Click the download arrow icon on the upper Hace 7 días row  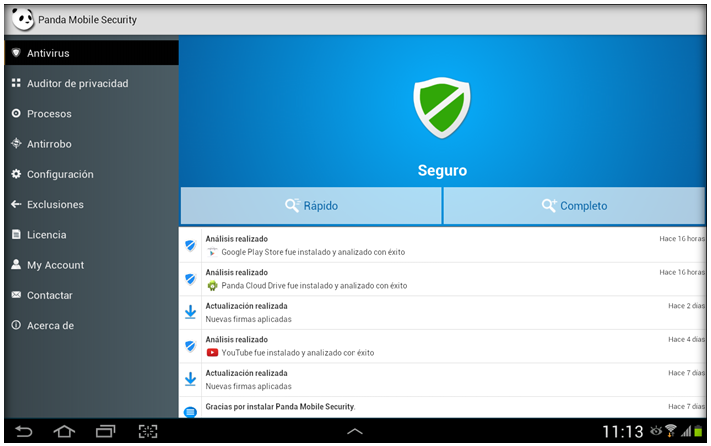pyautogui.click(x=190, y=379)
